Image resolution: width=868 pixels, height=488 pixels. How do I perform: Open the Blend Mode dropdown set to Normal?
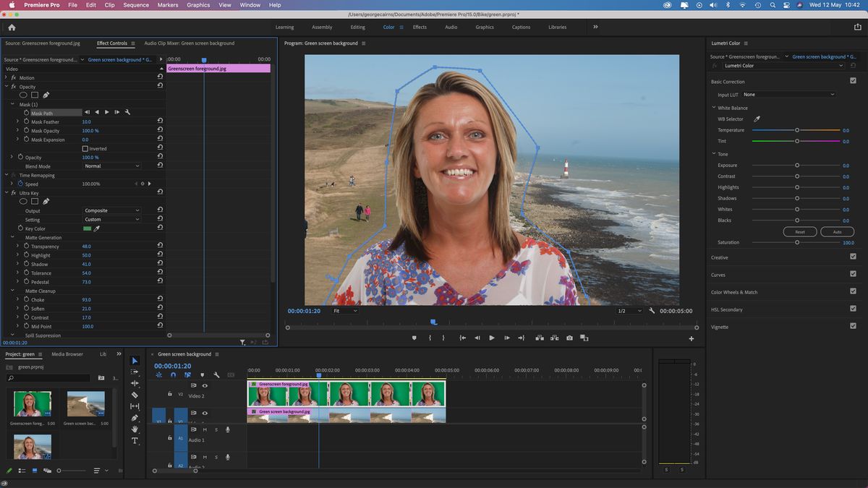click(x=112, y=166)
